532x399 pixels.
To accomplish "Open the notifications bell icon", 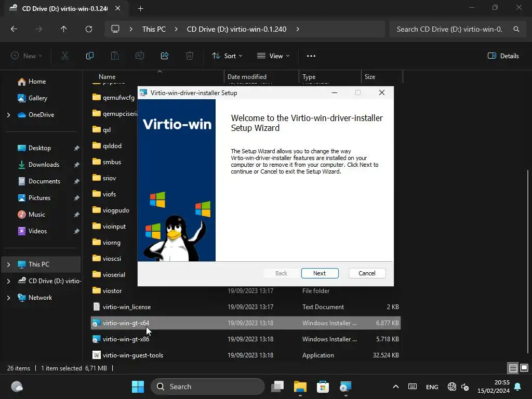I will pos(518,387).
